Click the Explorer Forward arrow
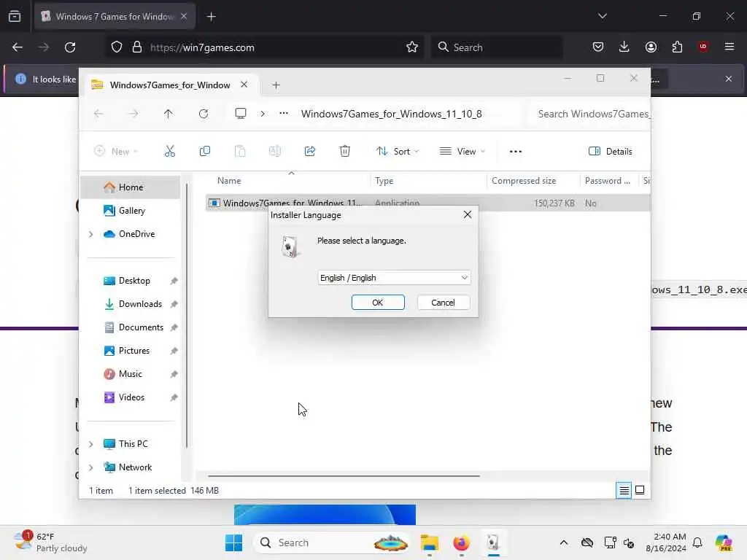 click(133, 114)
